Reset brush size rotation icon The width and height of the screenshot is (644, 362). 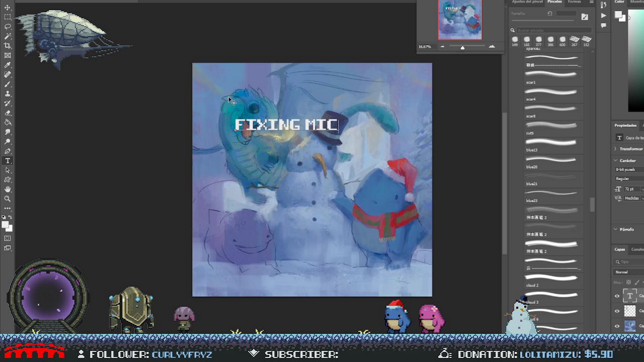pos(550,13)
